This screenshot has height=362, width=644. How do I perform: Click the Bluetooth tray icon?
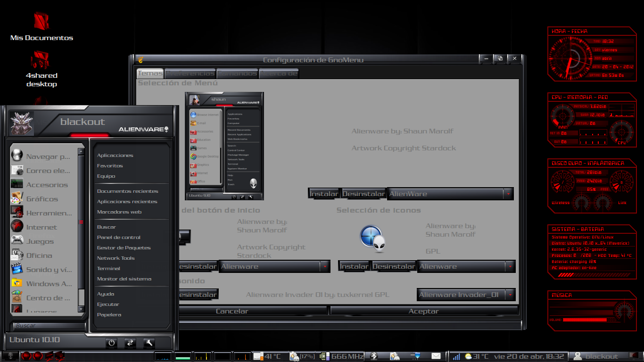tap(374, 356)
